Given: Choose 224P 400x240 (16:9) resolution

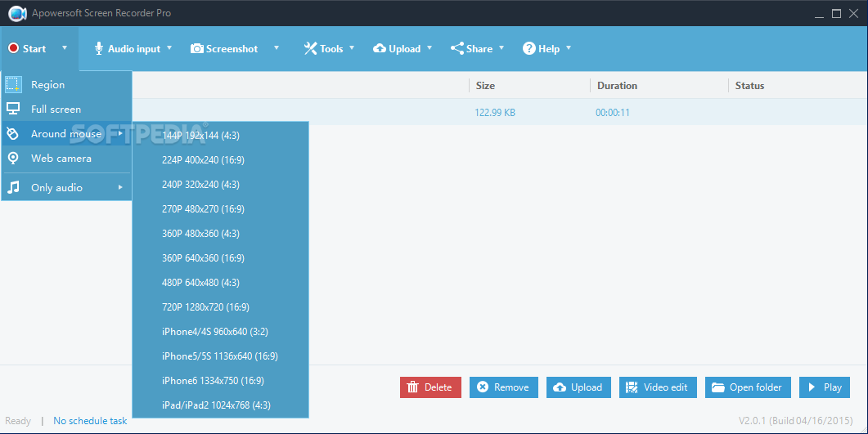Looking at the screenshot, I should click(220, 159).
